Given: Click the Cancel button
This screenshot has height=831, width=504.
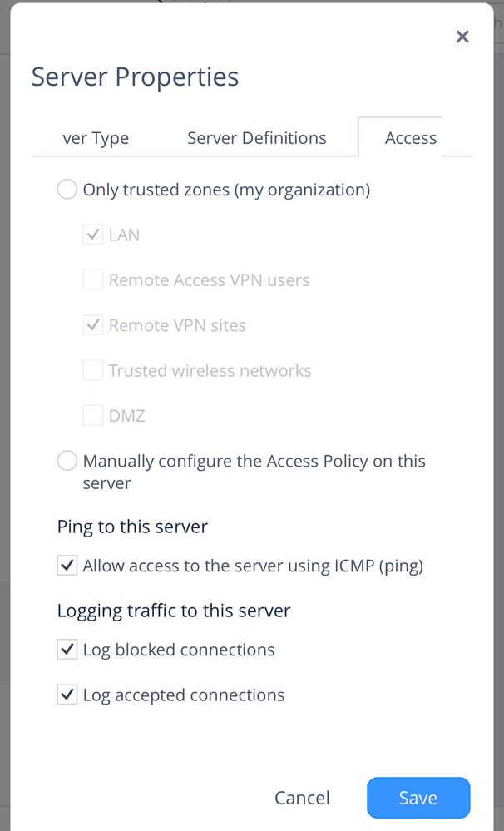Looking at the screenshot, I should [302, 798].
